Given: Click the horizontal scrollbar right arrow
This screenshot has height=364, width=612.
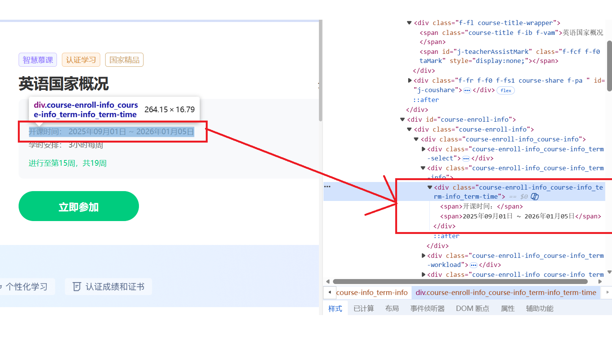Looking at the screenshot, I should tap(600, 281).
